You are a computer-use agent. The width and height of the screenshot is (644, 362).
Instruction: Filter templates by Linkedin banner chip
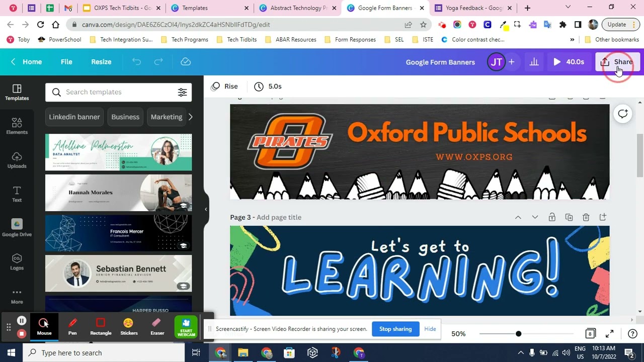tap(74, 117)
